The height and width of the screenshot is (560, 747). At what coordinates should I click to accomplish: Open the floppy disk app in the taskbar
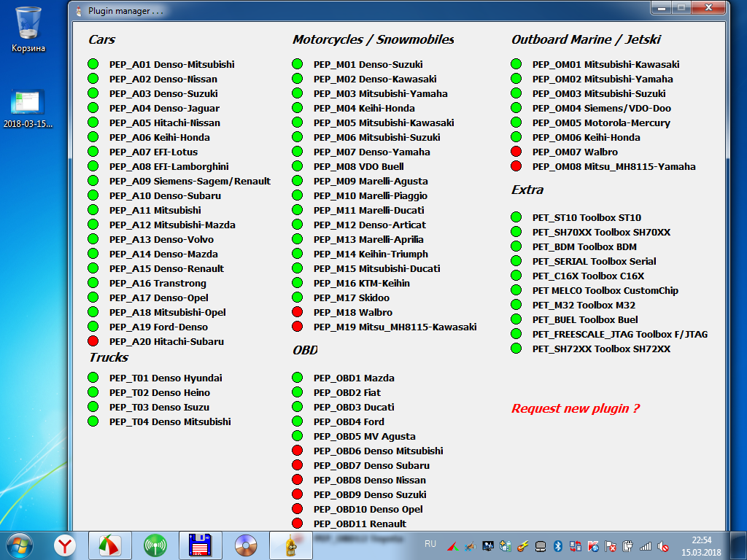click(201, 545)
